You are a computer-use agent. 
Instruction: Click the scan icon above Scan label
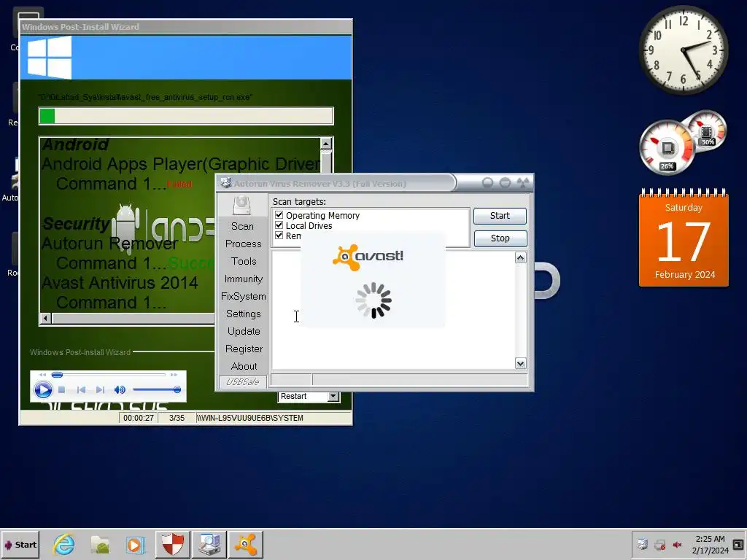[242, 206]
